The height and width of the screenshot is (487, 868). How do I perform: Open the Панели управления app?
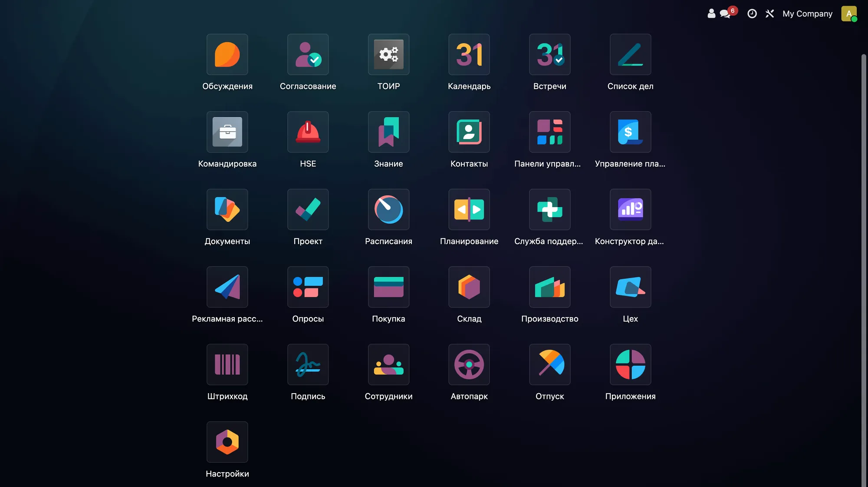(550, 132)
